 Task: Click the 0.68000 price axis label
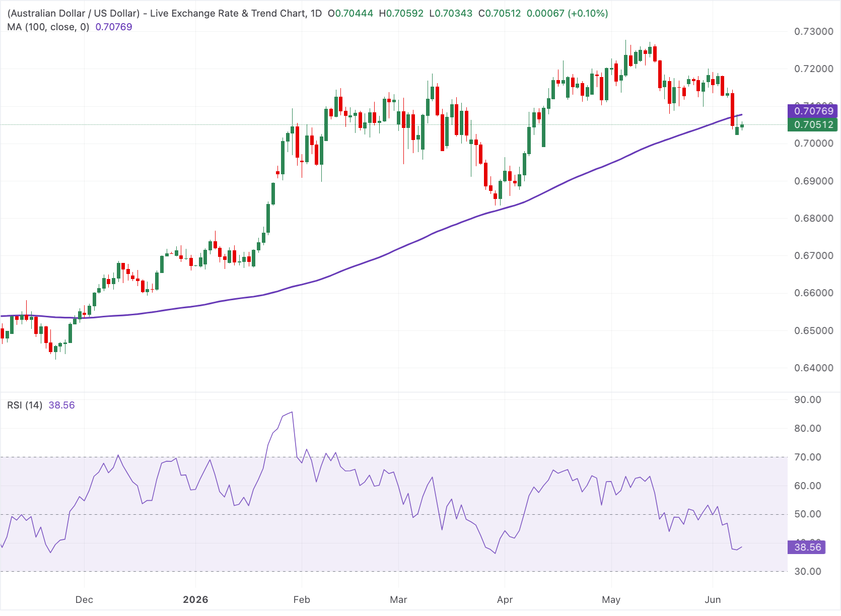pos(814,219)
